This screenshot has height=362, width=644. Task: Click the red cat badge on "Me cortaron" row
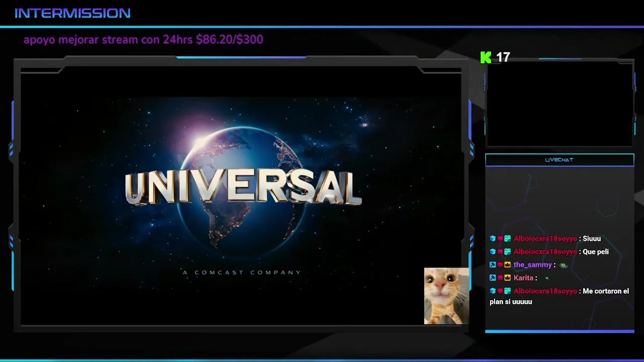(x=500, y=291)
